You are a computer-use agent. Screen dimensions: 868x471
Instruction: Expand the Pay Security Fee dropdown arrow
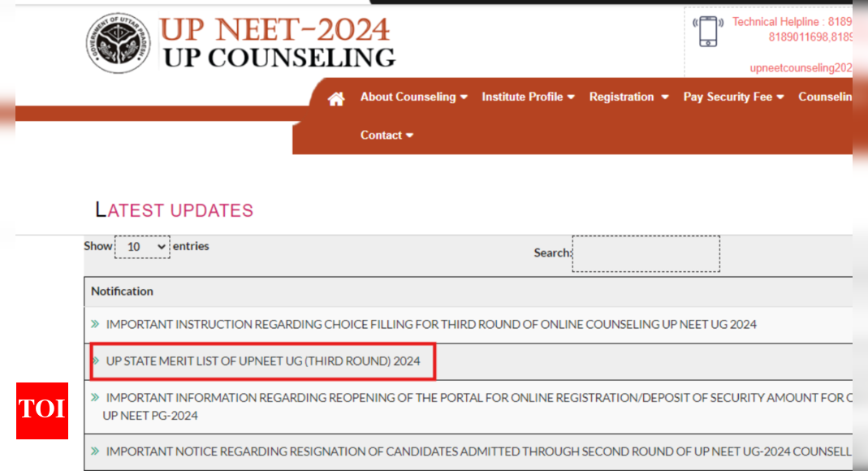point(780,97)
